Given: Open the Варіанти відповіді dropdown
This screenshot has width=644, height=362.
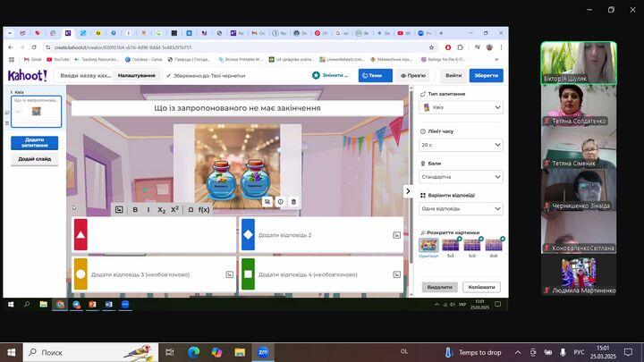Looking at the screenshot, I should 461,208.
